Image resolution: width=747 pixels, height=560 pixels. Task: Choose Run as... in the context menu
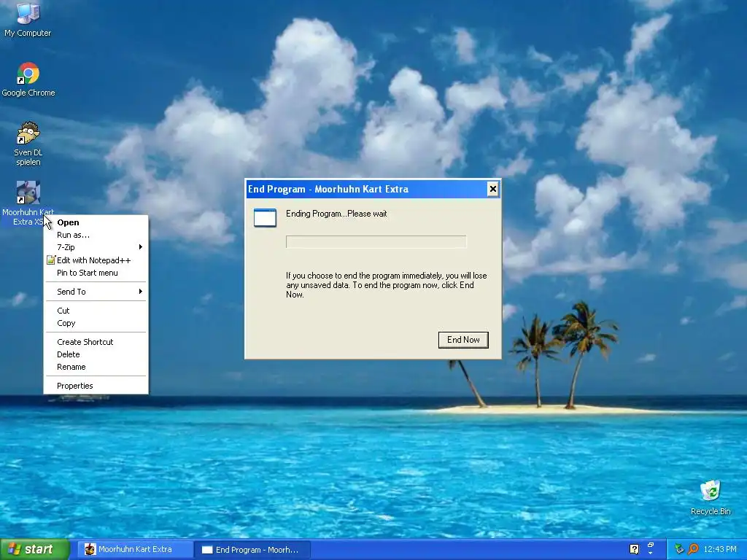[96, 235]
